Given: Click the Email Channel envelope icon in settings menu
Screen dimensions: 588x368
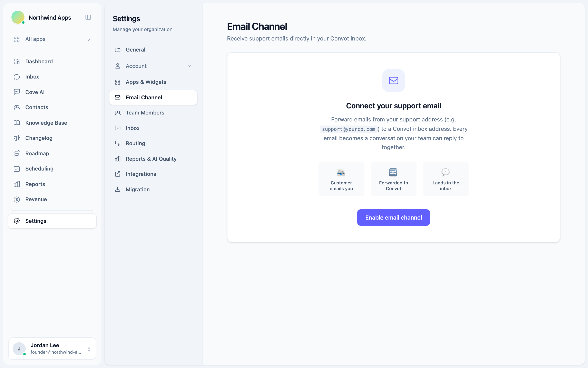Looking at the screenshot, I should tap(118, 97).
